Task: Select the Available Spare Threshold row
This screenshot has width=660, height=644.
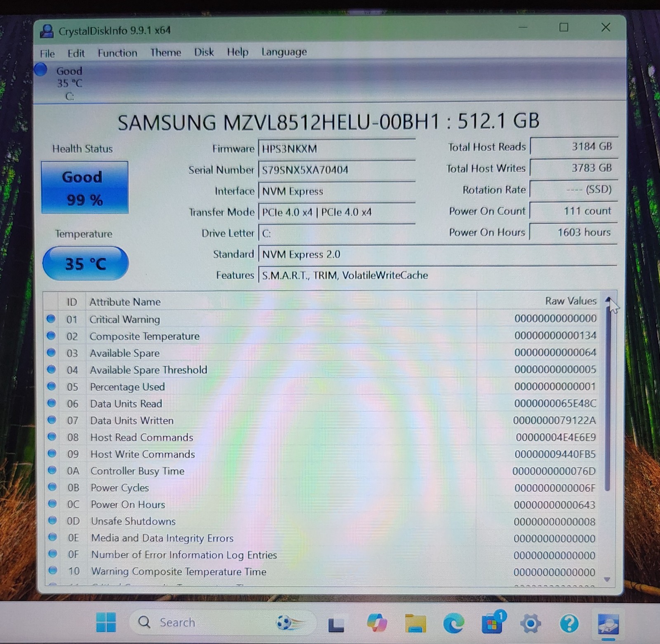Action: [x=322, y=370]
